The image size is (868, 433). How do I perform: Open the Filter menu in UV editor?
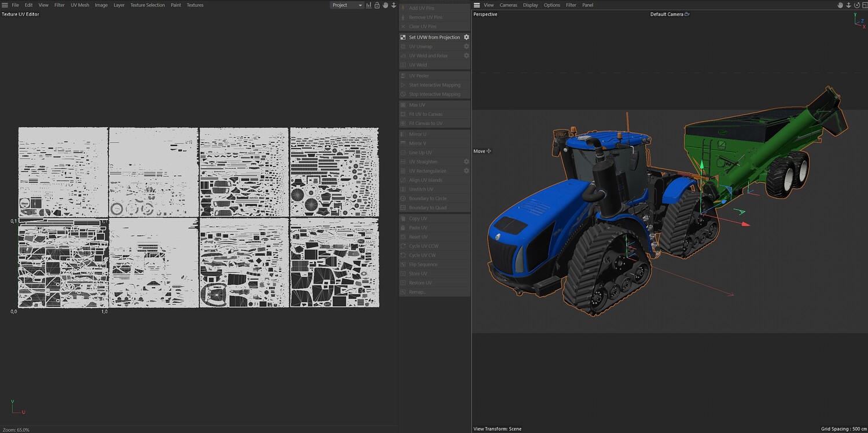pos(60,5)
